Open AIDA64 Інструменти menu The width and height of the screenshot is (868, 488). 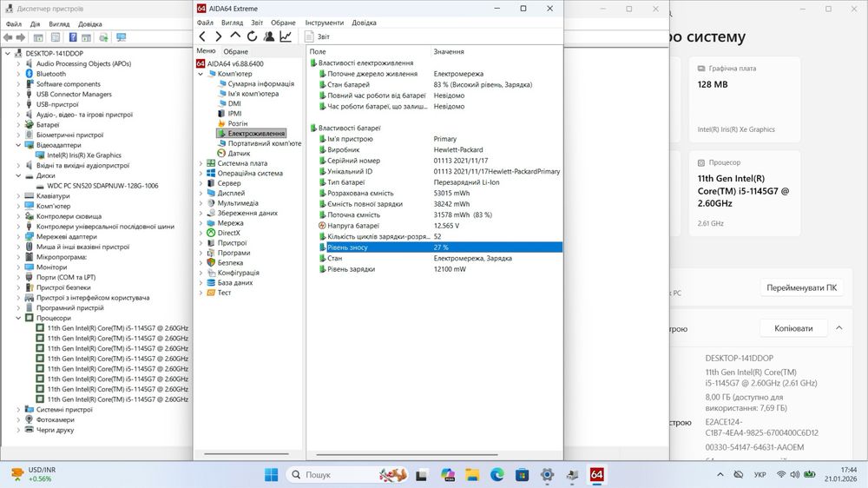tap(325, 23)
